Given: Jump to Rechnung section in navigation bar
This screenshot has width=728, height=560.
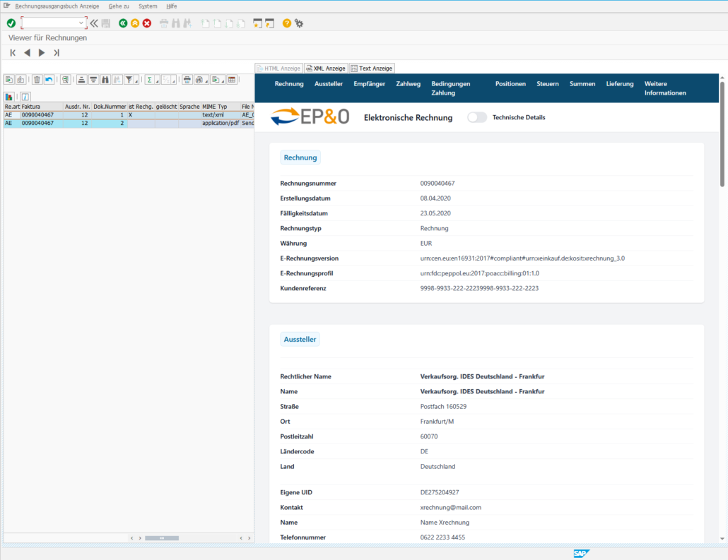Looking at the screenshot, I should [x=289, y=84].
